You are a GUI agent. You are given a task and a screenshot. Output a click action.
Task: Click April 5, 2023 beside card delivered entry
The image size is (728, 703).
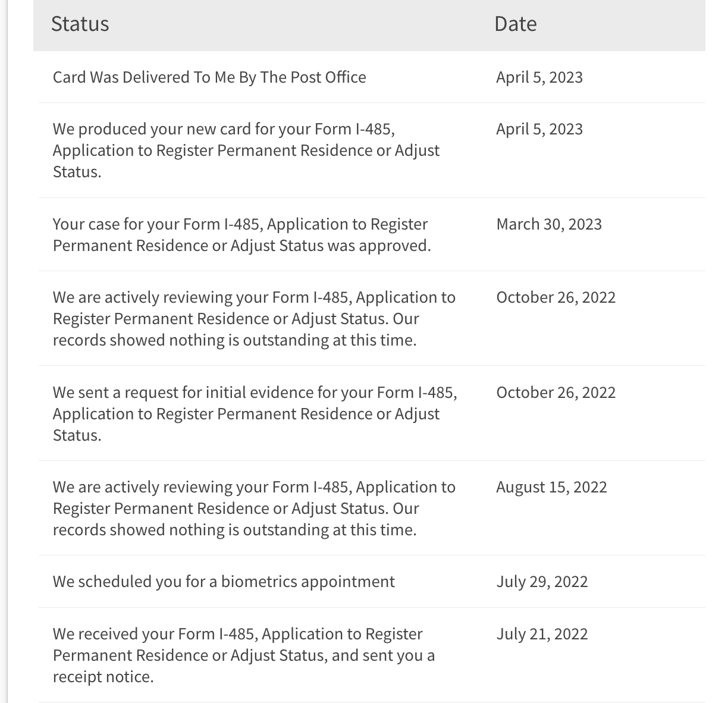pos(539,77)
